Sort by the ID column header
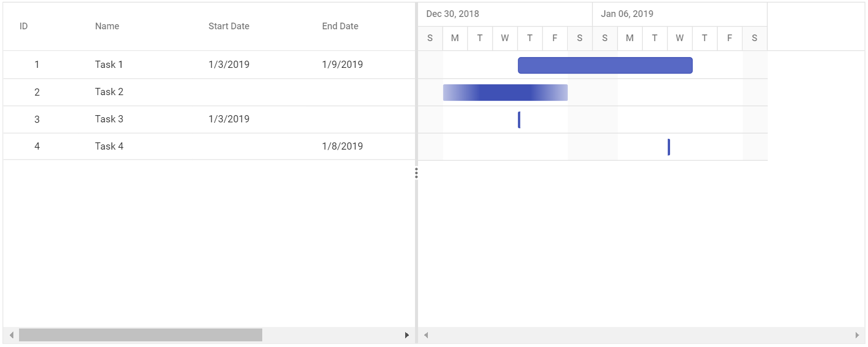The width and height of the screenshot is (868, 347). tap(24, 26)
